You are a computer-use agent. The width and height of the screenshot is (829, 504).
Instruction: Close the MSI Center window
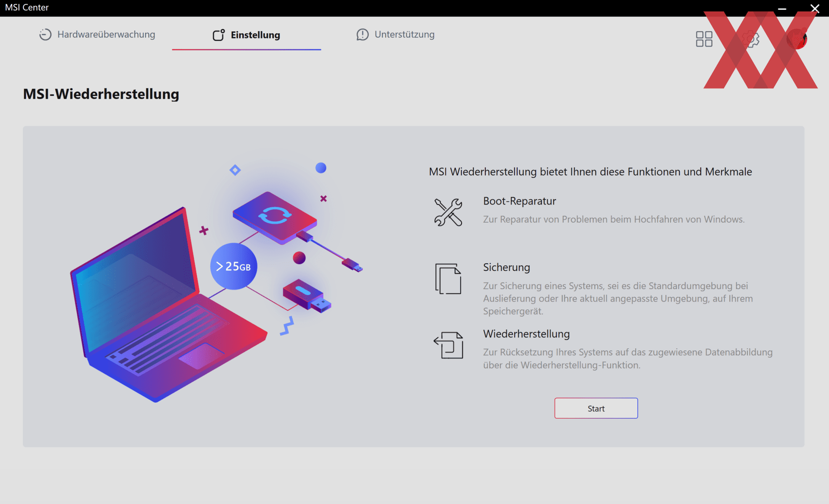pos(815,8)
